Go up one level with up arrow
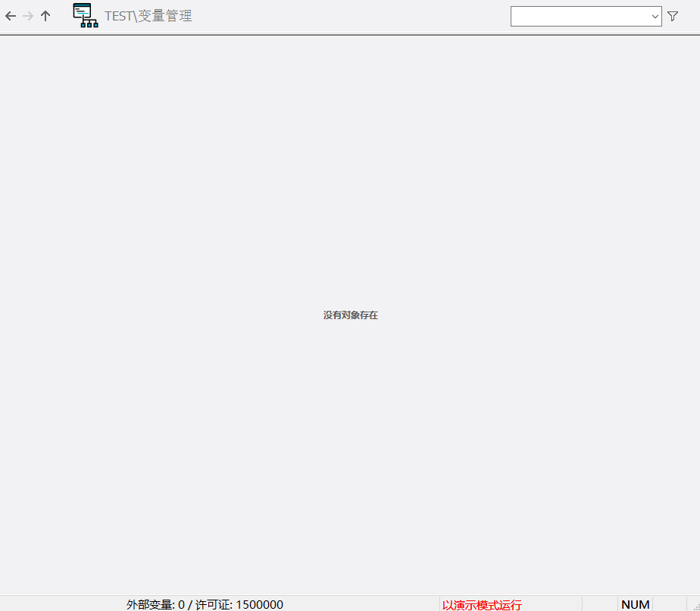 point(45,16)
